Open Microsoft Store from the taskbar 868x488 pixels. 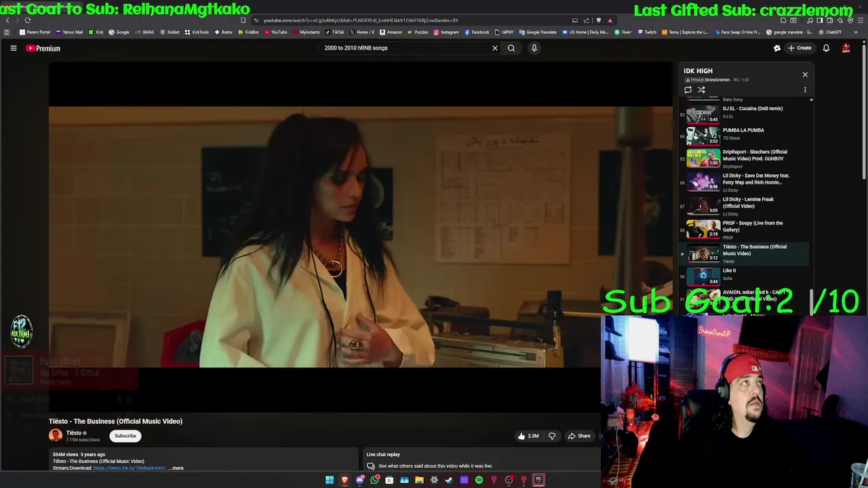tap(389, 480)
